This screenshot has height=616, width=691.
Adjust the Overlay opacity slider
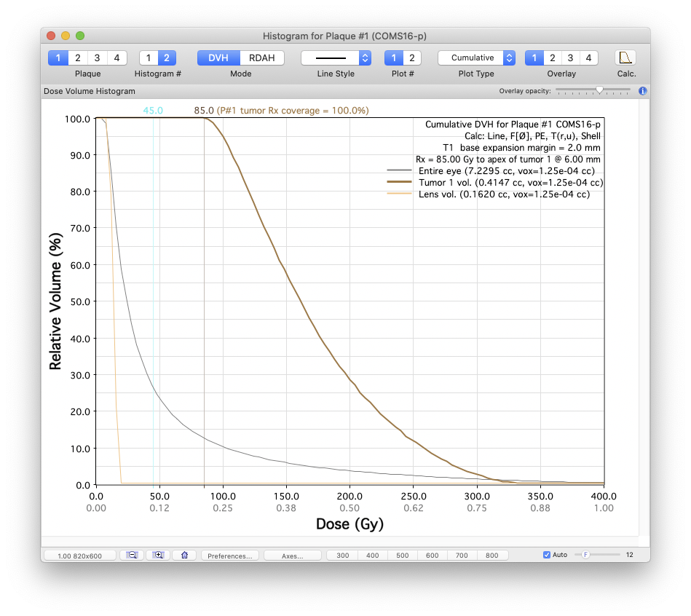[x=599, y=90]
